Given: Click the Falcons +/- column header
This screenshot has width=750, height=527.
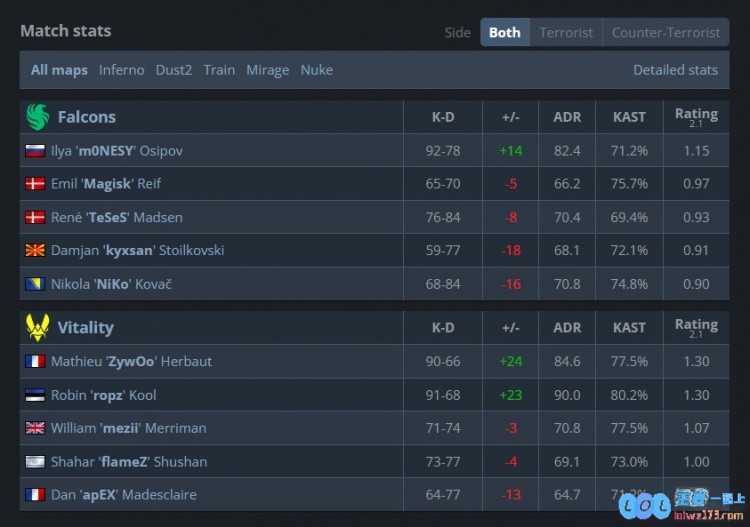Looking at the screenshot, I should pos(510,117).
